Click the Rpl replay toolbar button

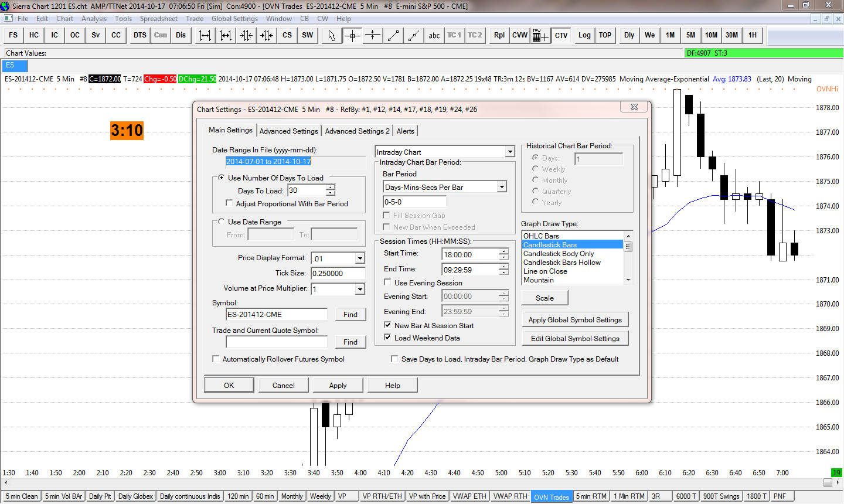499,35
